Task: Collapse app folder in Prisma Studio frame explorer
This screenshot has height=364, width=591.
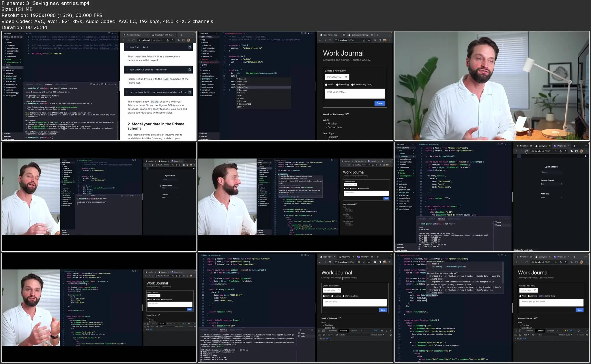Action: point(400,151)
